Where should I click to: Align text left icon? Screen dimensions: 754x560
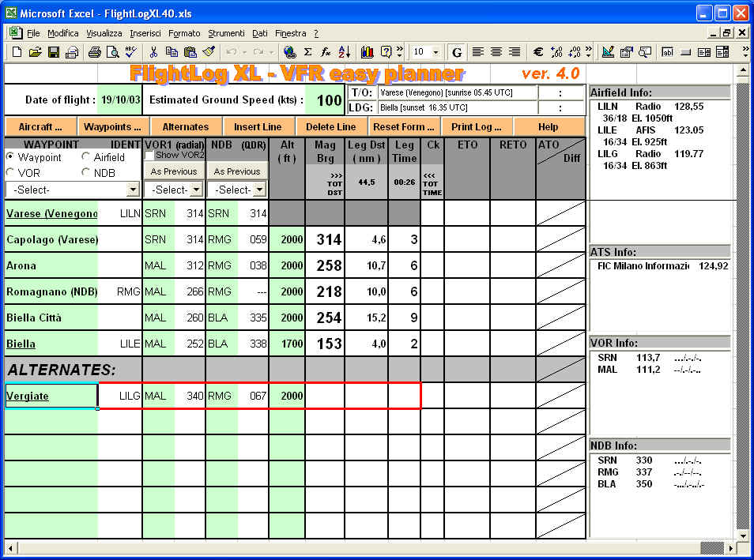pyautogui.click(x=477, y=52)
